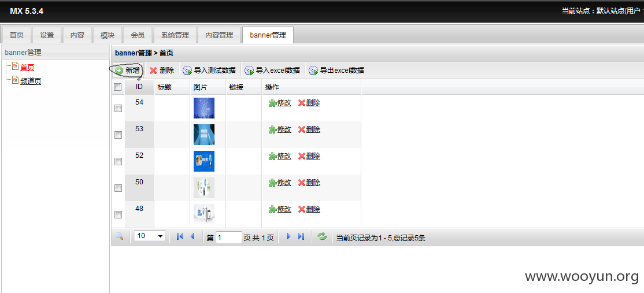This screenshot has height=293, width=644.
Task: Check the checkbox for row 52
Action: click(x=118, y=162)
